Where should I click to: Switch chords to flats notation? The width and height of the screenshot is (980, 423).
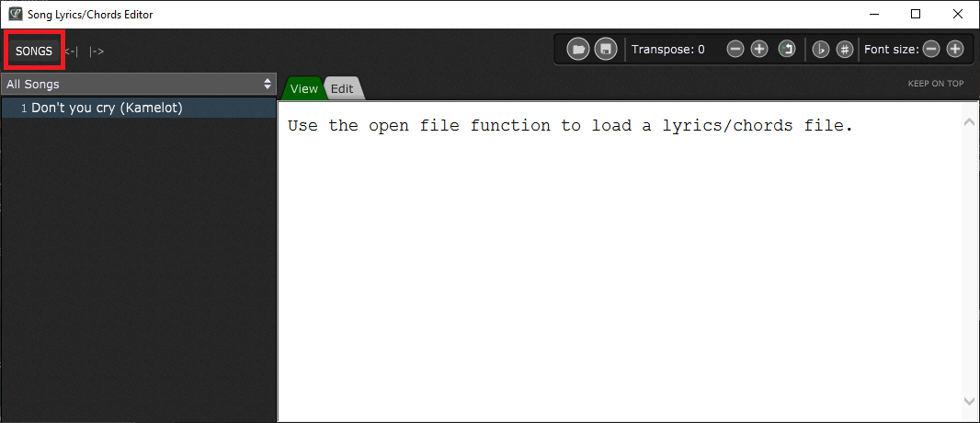pos(821,50)
